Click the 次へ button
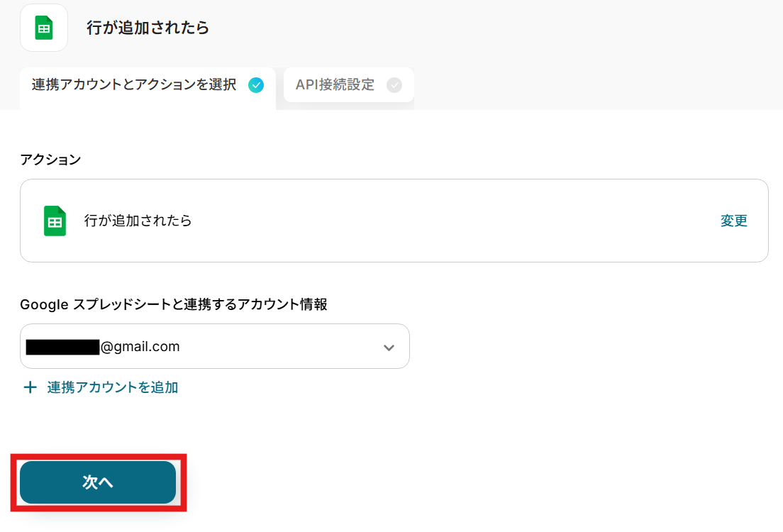 click(98, 482)
